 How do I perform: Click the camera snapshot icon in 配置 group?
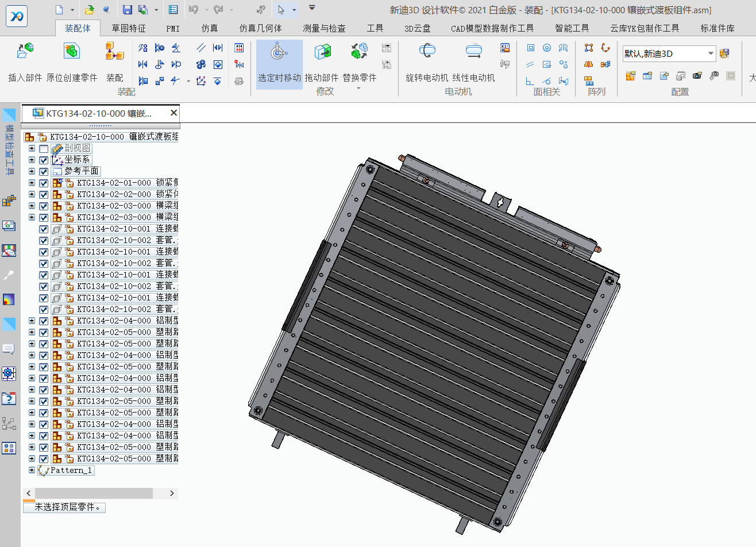[697, 75]
